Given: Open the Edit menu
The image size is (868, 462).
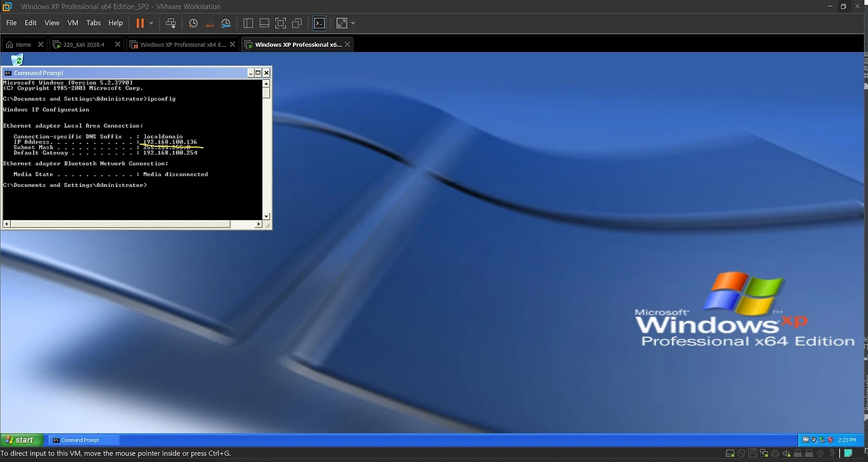Looking at the screenshot, I should pos(31,23).
